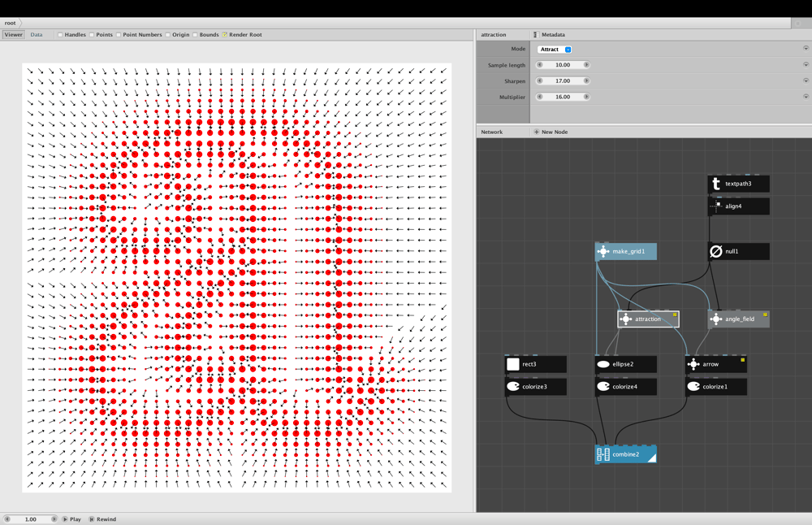The image size is (812, 525).
Task: Select the textpath3 node in the network
Action: (738, 184)
